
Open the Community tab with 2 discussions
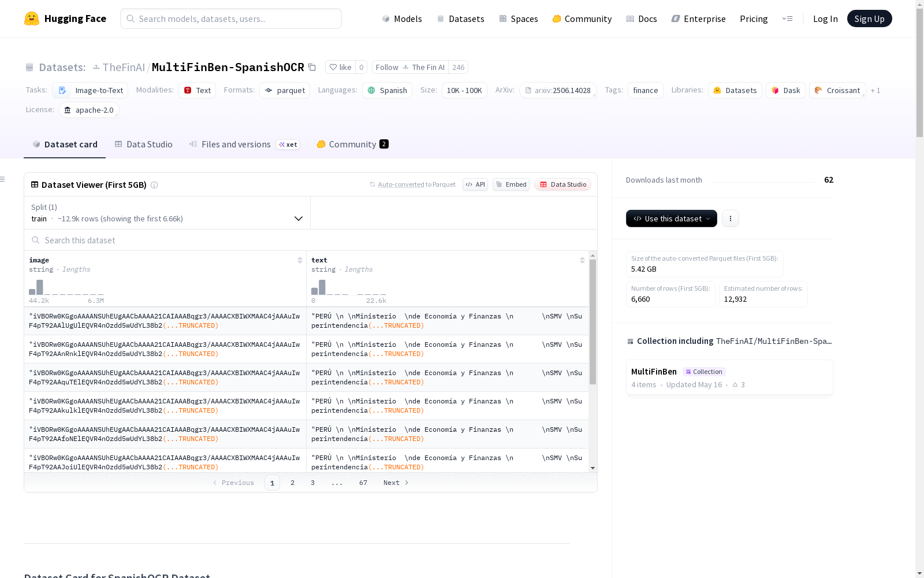pos(352,144)
